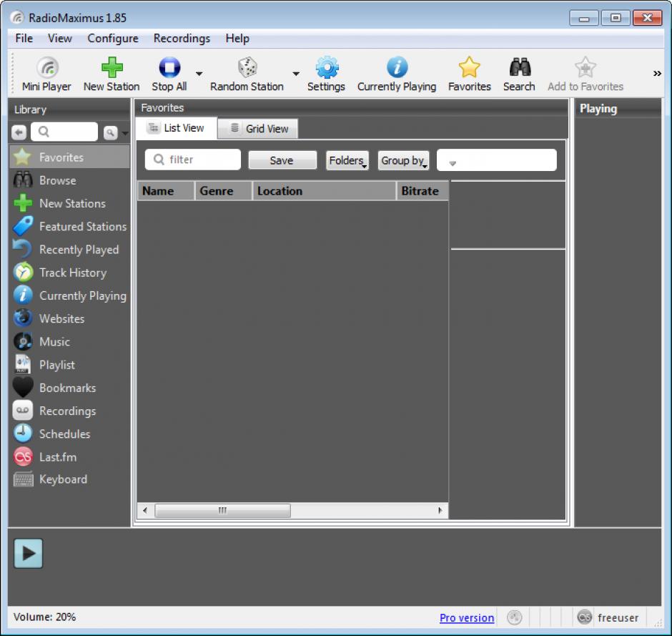Sort by the Bitrate column header

click(x=423, y=191)
